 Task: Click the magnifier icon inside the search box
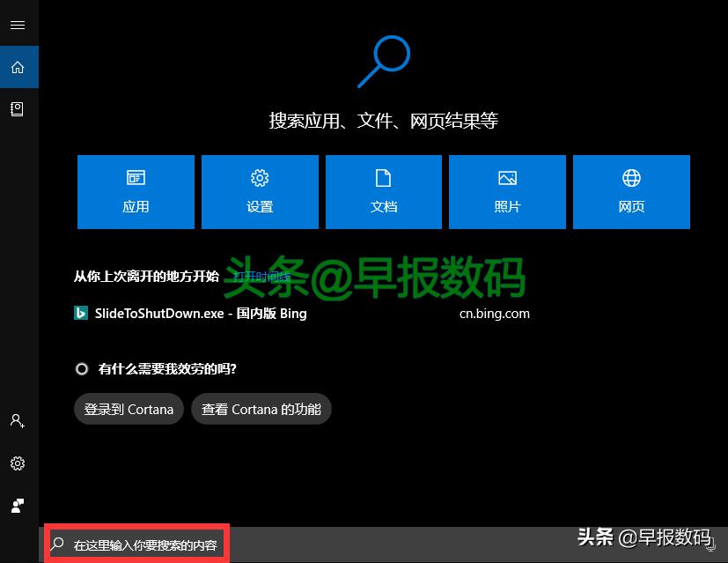[56, 544]
